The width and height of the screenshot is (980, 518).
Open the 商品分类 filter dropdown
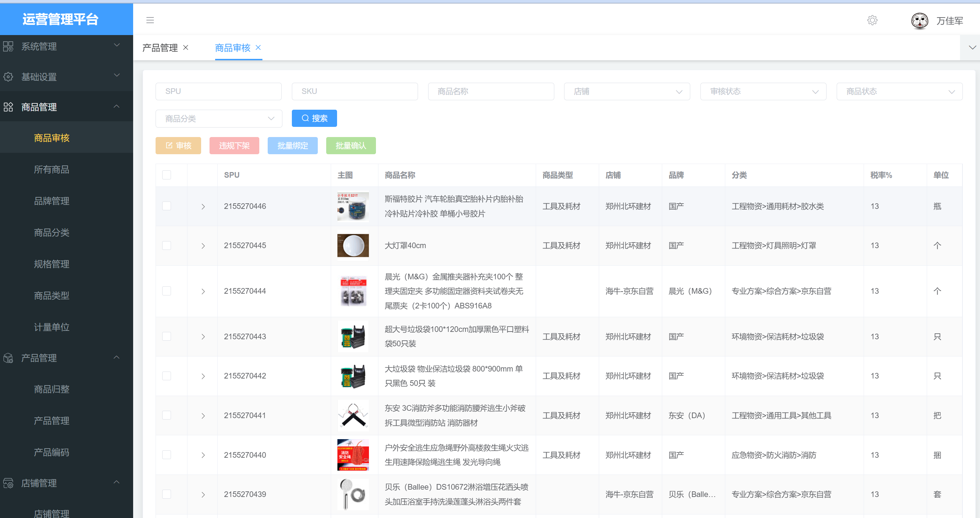219,118
